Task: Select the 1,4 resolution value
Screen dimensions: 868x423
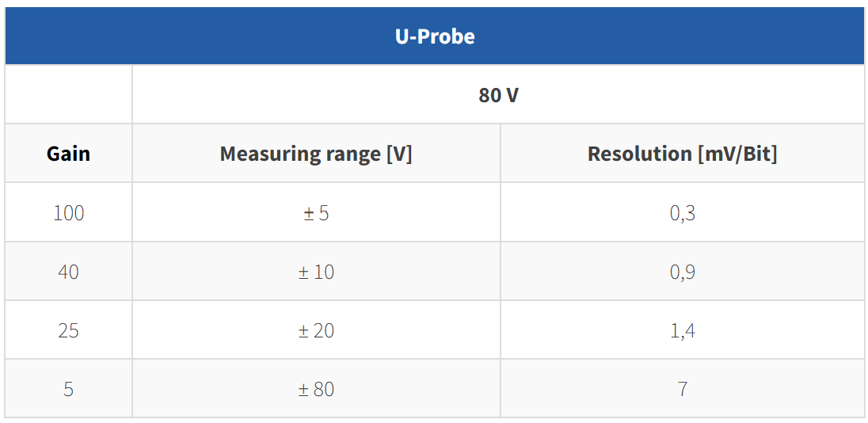Action: click(683, 330)
